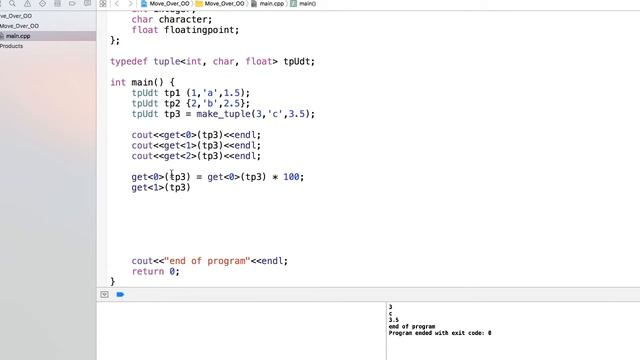Click the 'get<0>(tp3) * 100;' assignment line

pos(218,177)
